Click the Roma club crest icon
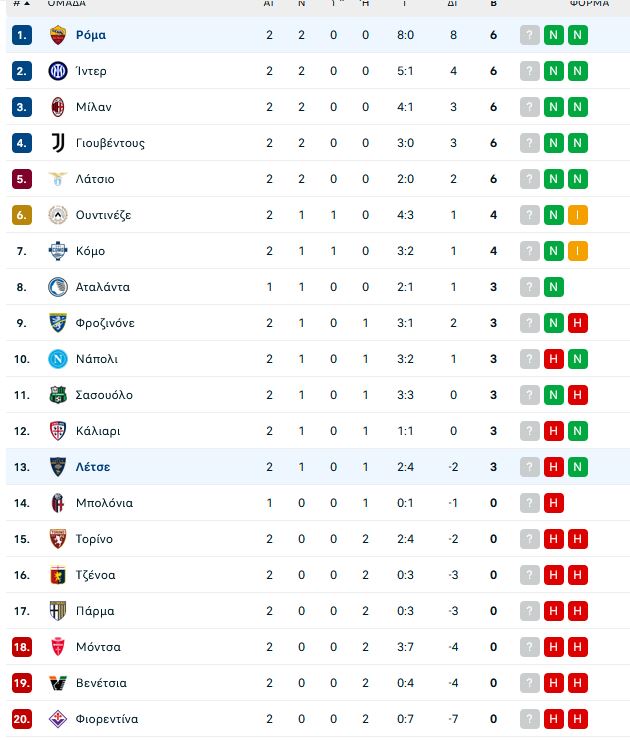 tap(58, 35)
